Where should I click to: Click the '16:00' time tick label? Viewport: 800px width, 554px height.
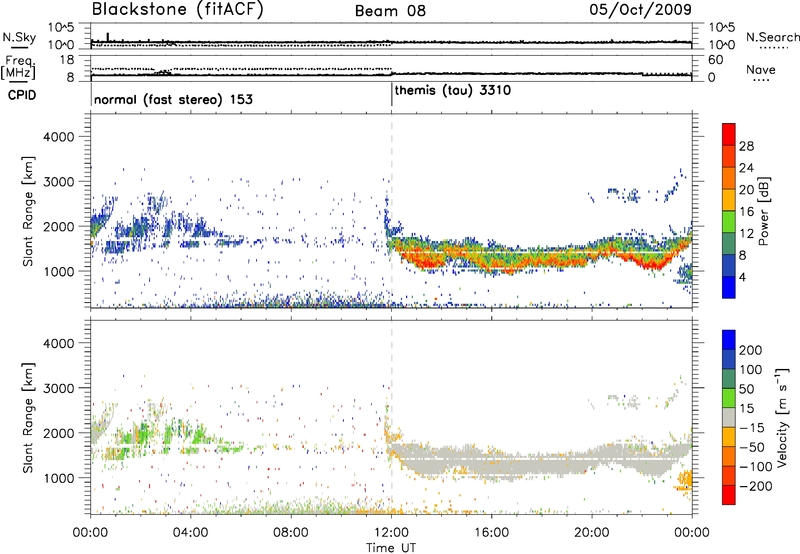click(491, 533)
